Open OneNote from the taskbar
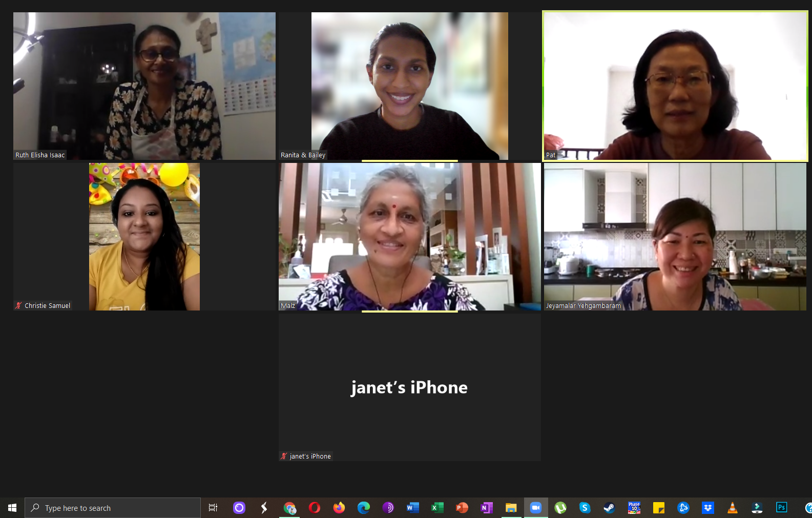Screen dimensions: 812x518 coord(487,508)
